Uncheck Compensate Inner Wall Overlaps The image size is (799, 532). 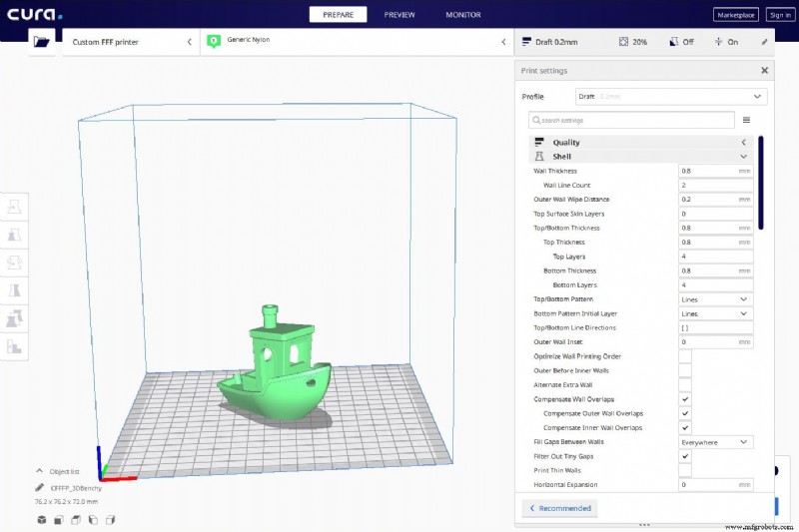click(685, 427)
